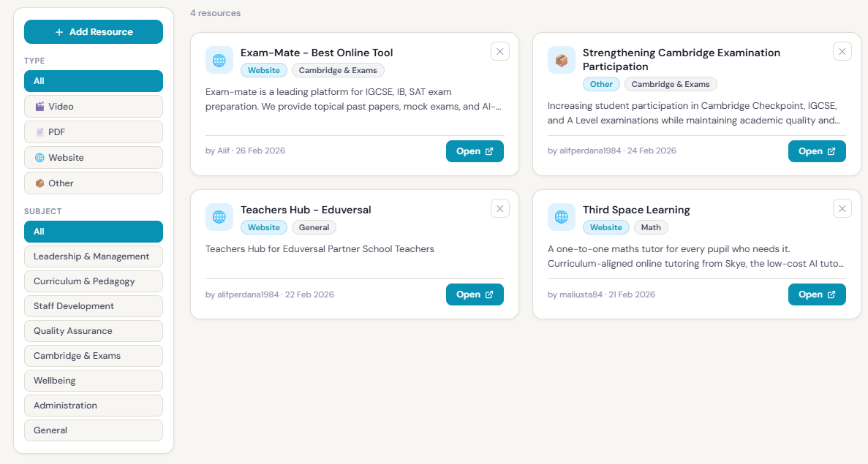Click the General tag on Teachers Hub card
Image resolution: width=868 pixels, height=464 pixels.
click(x=314, y=227)
